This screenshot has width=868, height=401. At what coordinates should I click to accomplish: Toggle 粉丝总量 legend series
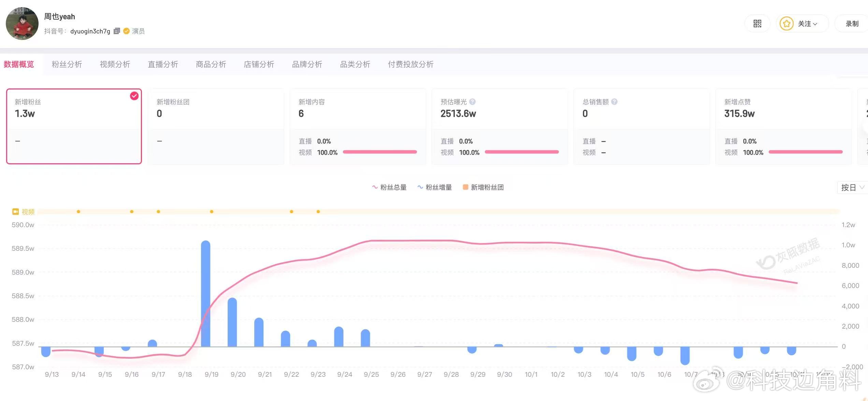click(389, 187)
